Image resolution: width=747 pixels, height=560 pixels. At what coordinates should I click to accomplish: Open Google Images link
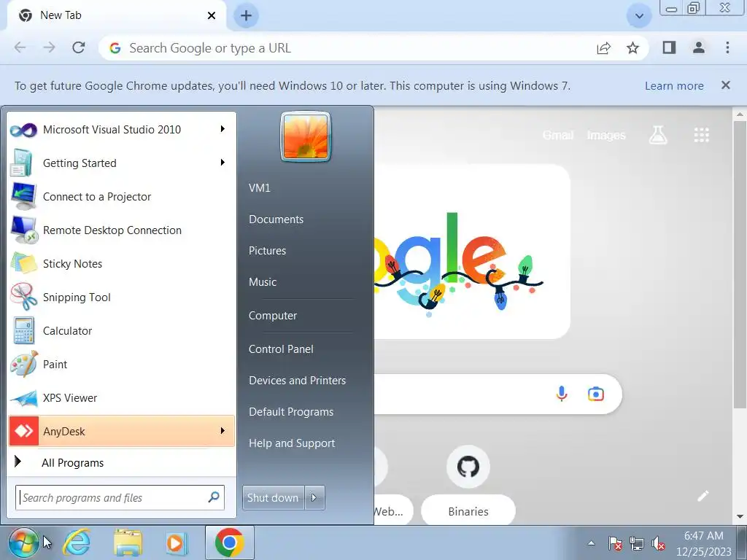click(606, 135)
